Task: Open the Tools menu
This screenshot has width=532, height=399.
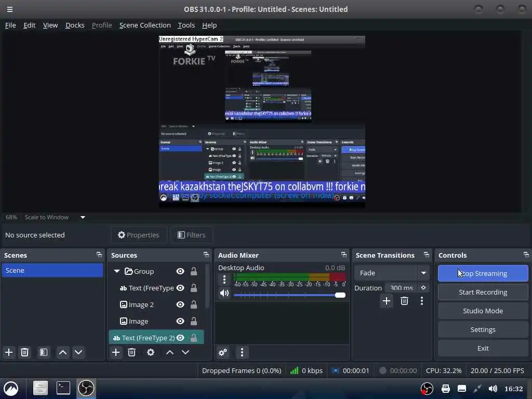Action: coord(187,25)
